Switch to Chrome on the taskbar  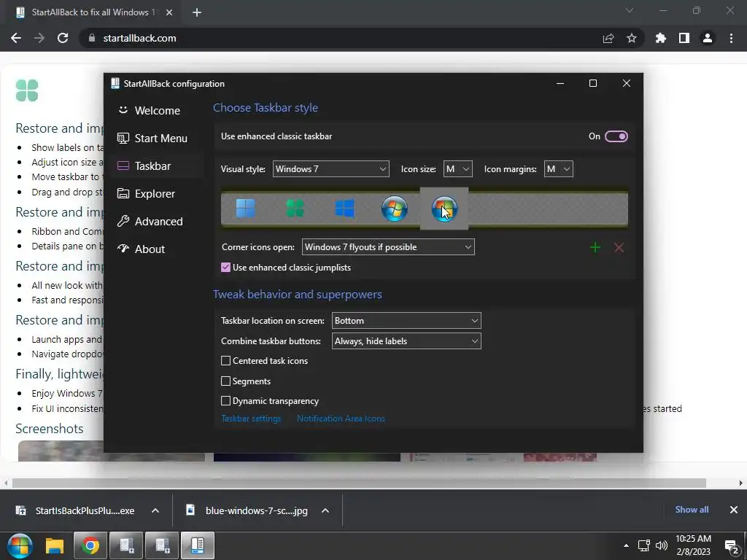tap(90, 545)
